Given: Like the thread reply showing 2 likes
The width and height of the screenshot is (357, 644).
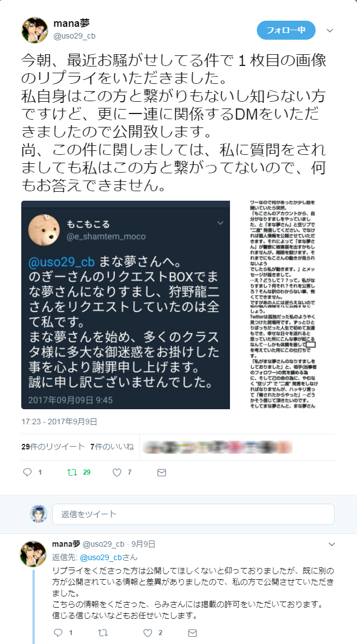Looking at the screenshot, I should tap(148, 632).
